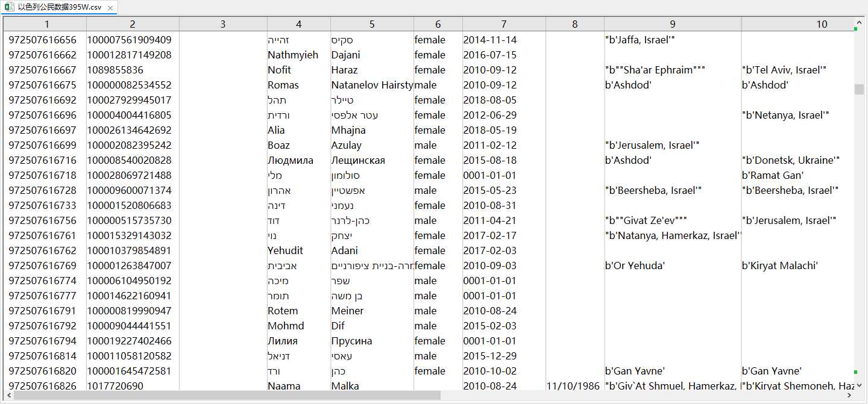The width and height of the screenshot is (868, 404).
Task: Click the Excel file icon on the tab
Action: pos(9,8)
